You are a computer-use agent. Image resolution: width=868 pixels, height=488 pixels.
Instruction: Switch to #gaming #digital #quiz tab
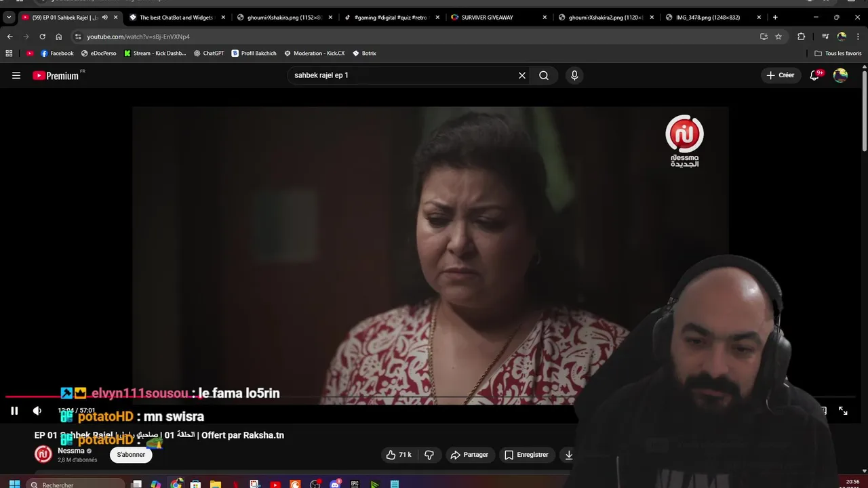click(x=391, y=17)
